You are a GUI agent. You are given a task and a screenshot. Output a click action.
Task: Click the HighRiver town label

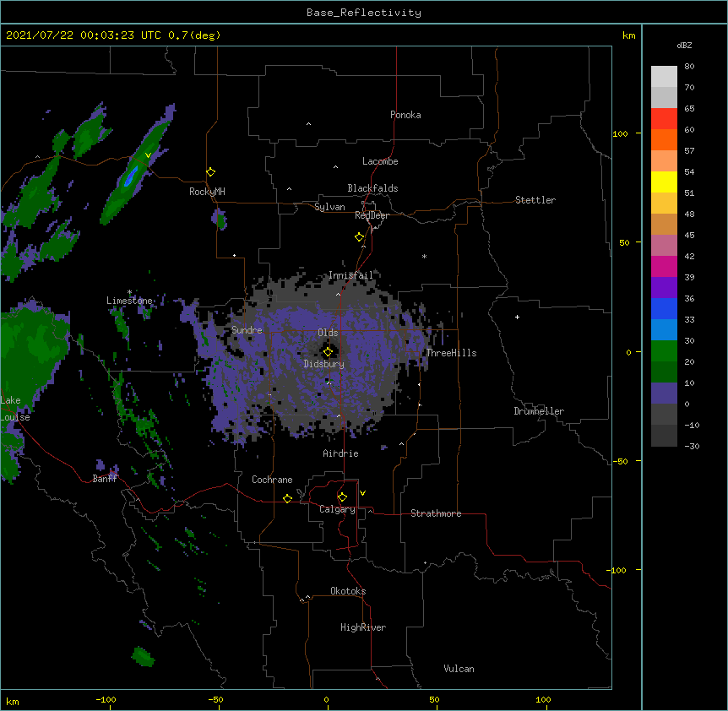[x=363, y=627]
